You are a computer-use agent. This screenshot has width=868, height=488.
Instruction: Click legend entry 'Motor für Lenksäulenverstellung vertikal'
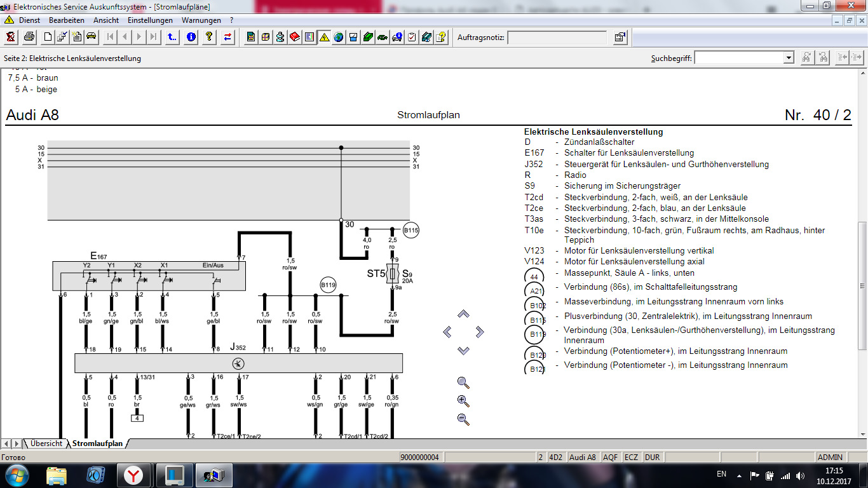pyautogui.click(x=639, y=250)
